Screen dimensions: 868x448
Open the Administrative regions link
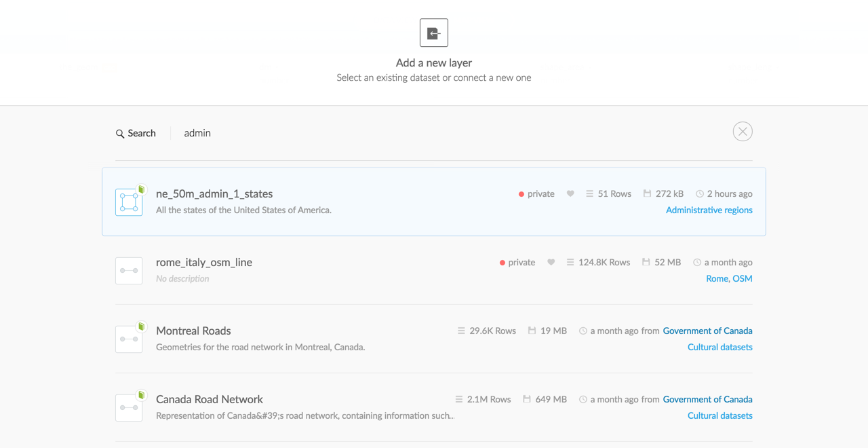709,210
